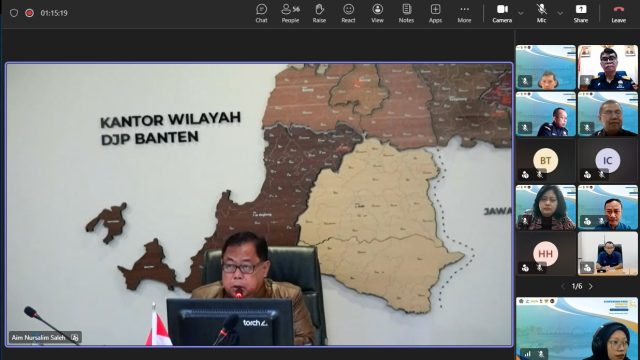Viewport: 640px width, 360px height.
Task: Unmute the Mic
Action: point(541,13)
